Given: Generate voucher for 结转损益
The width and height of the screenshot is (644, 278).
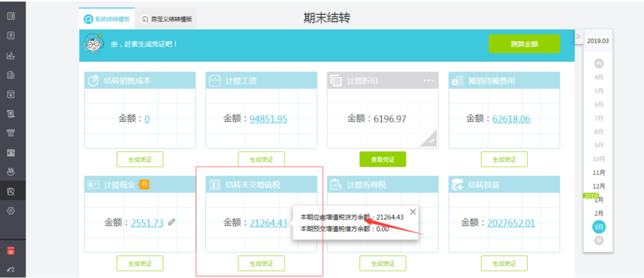Looking at the screenshot, I should click(505, 263).
